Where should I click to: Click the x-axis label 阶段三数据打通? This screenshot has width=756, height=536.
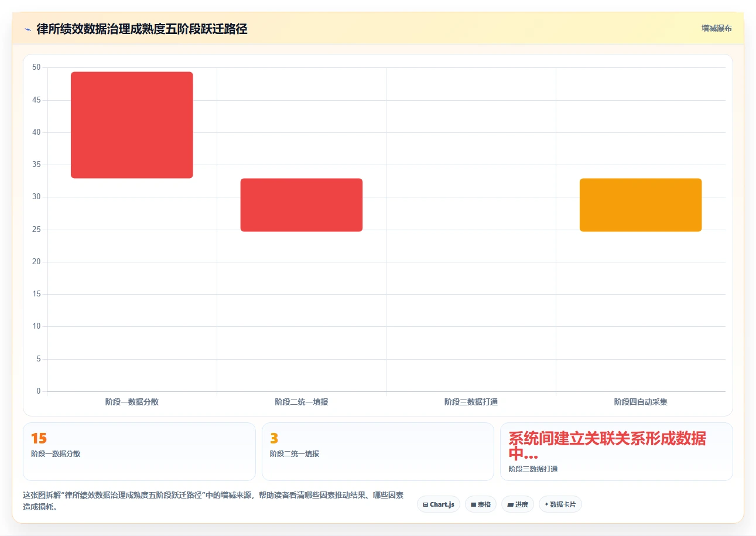(x=471, y=402)
